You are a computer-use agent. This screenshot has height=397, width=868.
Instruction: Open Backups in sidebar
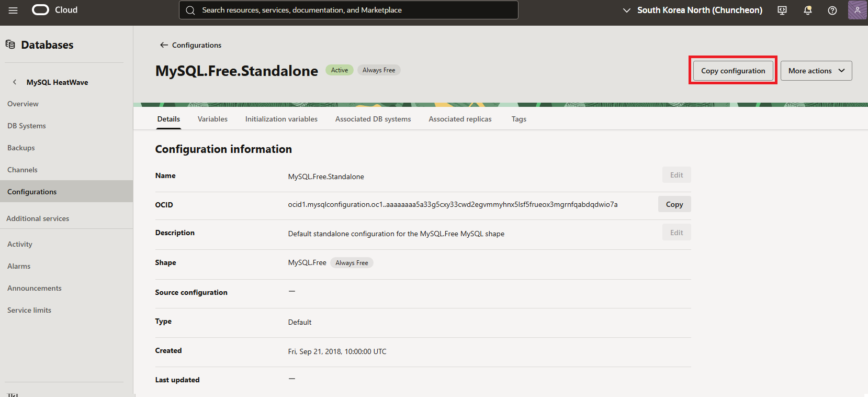[21, 148]
